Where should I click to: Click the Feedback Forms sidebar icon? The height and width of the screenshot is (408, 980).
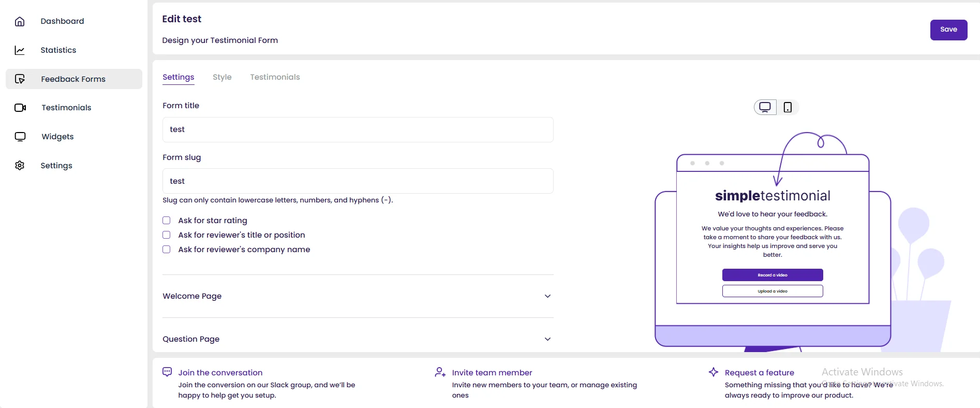coord(20,79)
